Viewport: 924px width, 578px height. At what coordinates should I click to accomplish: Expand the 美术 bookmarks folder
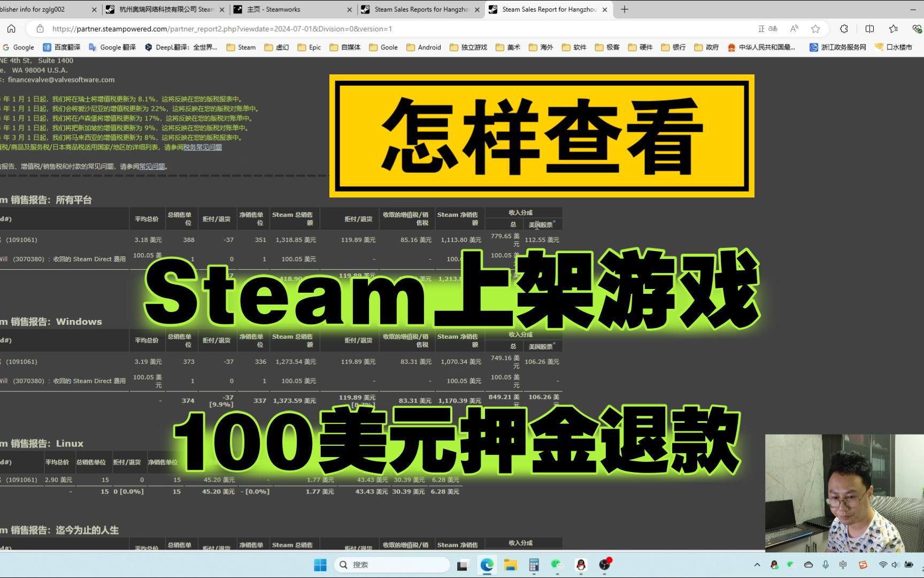(508, 47)
